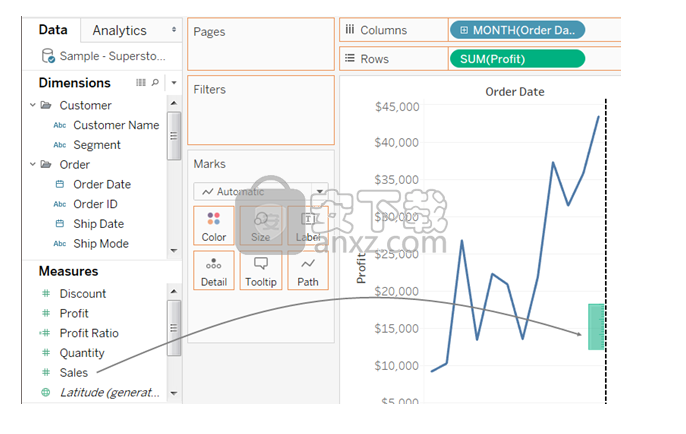Select the Discount measure
This screenshot has width=686, height=434.
[x=83, y=294]
